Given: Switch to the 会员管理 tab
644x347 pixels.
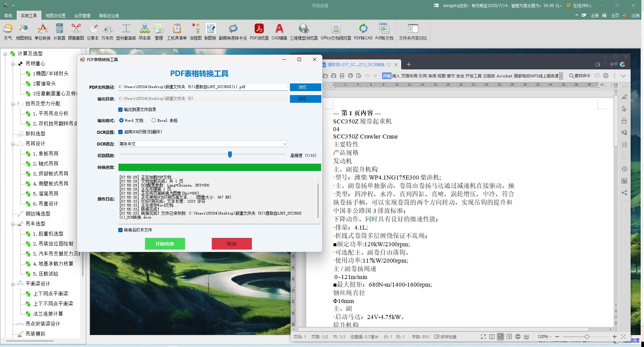Looking at the screenshot, I should tap(82, 16).
